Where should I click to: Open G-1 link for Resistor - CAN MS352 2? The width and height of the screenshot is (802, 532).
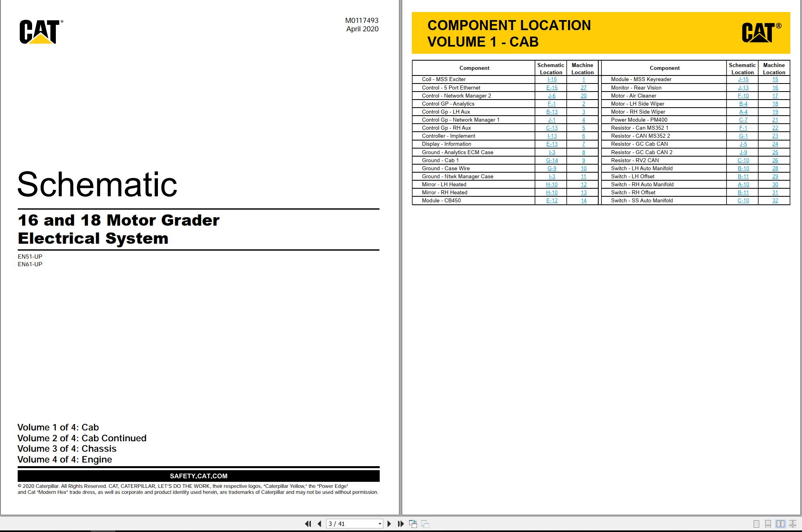(x=743, y=136)
